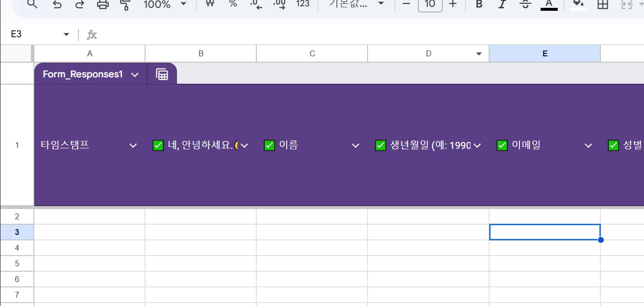Viewport: 644px width, 306px height.
Task: Toggle strikethrough formatting
Action: coord(525,4)
